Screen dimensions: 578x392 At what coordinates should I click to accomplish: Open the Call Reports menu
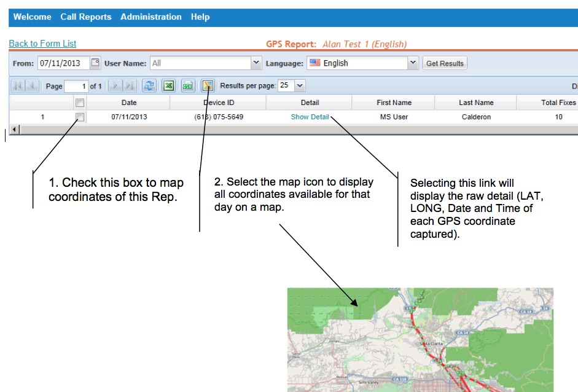coord(86,17)
